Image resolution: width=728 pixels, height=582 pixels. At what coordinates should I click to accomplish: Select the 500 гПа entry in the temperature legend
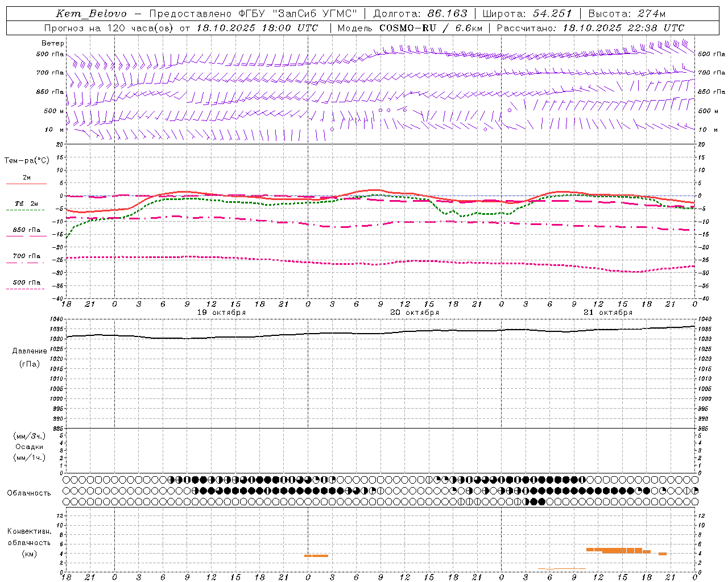[27, 282]
